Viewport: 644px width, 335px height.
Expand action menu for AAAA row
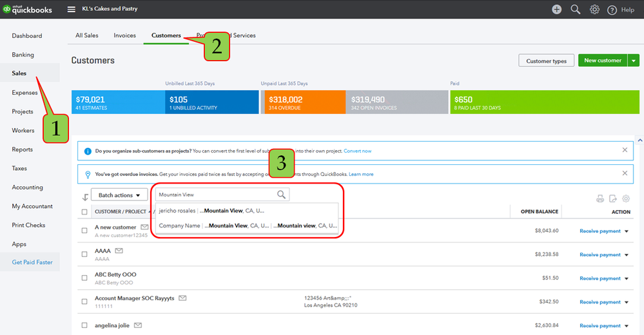627,255
